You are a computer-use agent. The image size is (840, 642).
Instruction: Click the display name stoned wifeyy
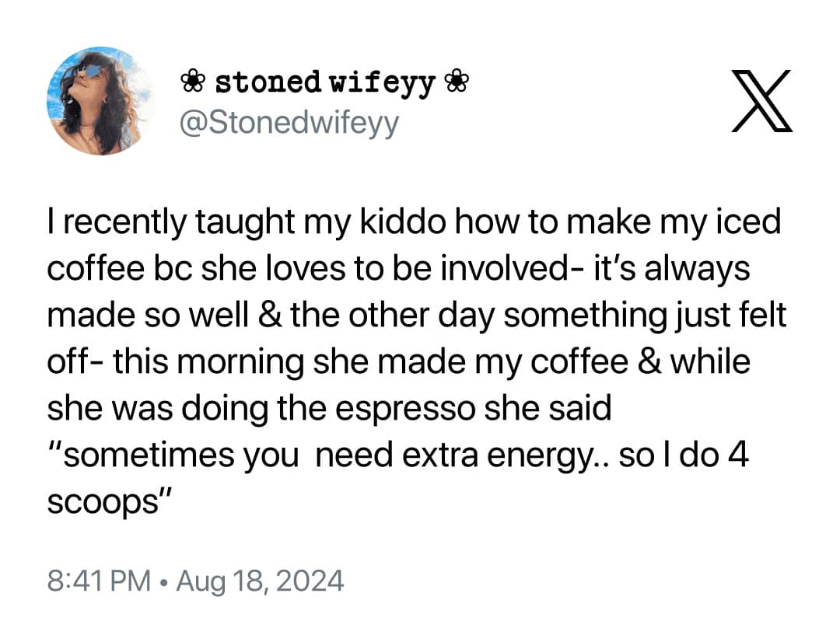(324, 82)
